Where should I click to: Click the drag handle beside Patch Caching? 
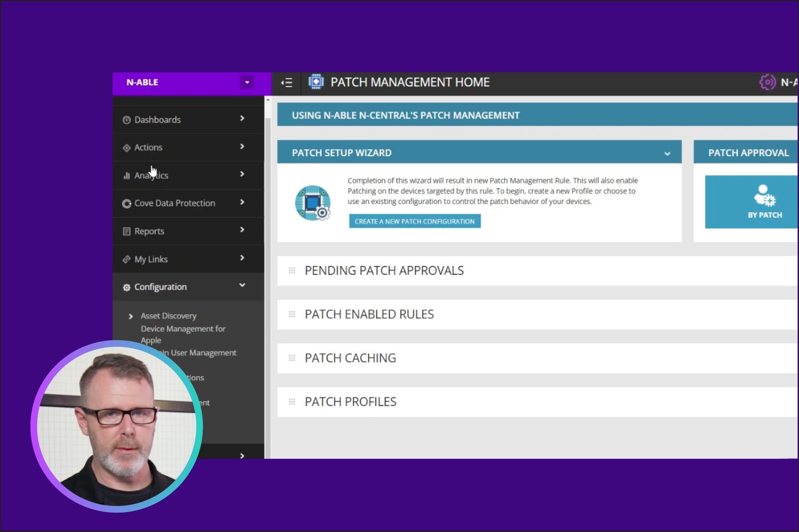(292, 358)
